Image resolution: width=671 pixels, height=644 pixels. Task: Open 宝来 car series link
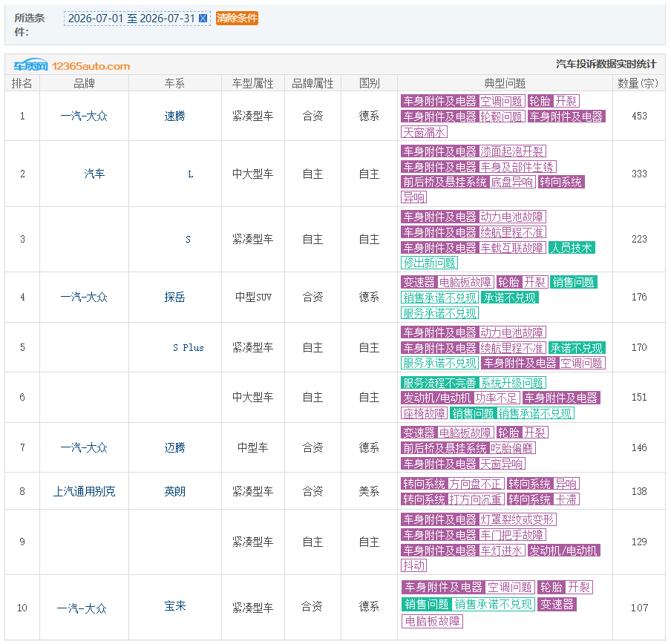174,606
